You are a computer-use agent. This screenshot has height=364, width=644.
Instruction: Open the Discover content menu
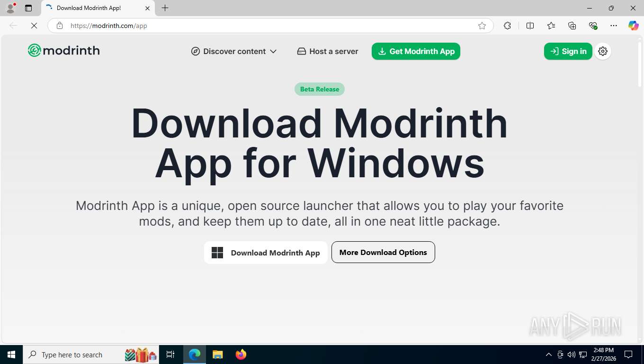234,51
